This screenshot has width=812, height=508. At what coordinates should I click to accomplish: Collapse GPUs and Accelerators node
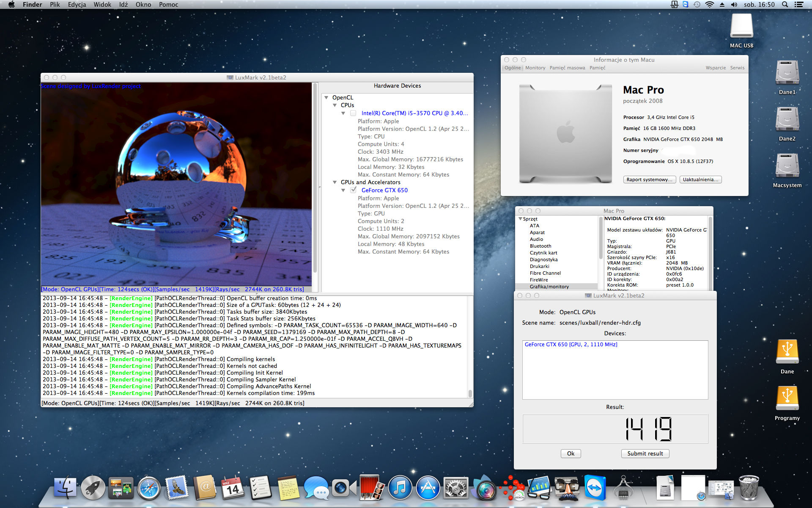335,182
